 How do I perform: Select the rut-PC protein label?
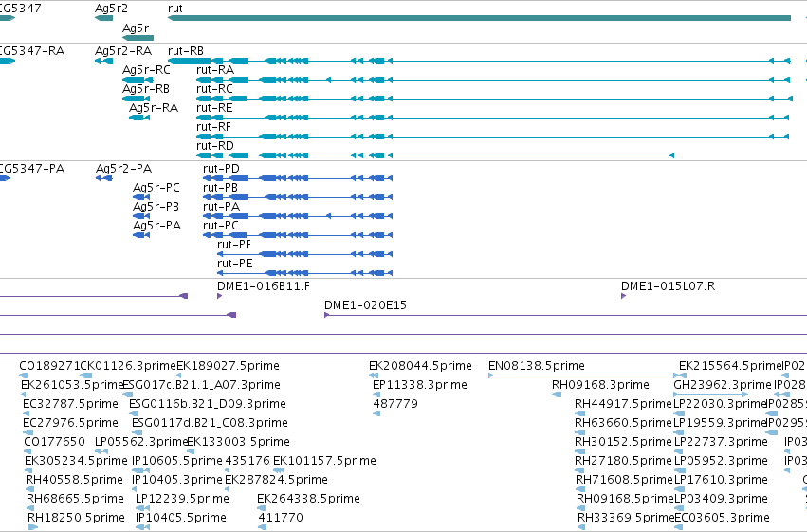221,226
